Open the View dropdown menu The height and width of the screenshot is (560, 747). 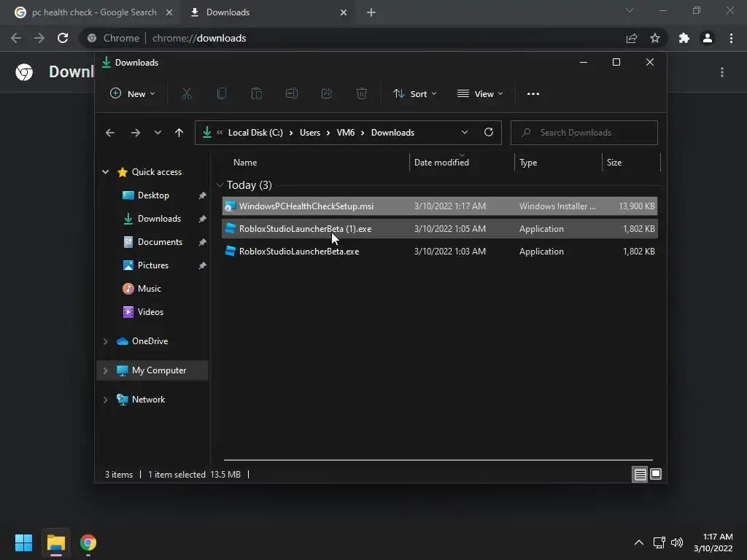tap(480, 94)
